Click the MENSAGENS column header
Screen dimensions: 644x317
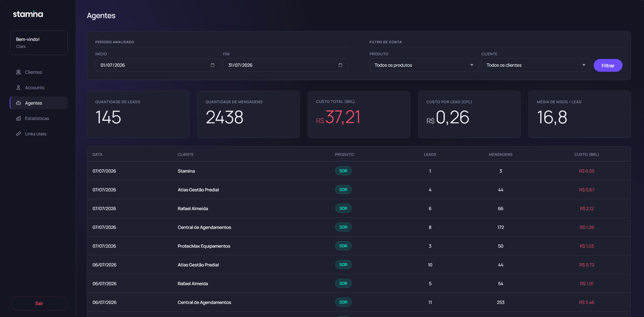[500, 154]
